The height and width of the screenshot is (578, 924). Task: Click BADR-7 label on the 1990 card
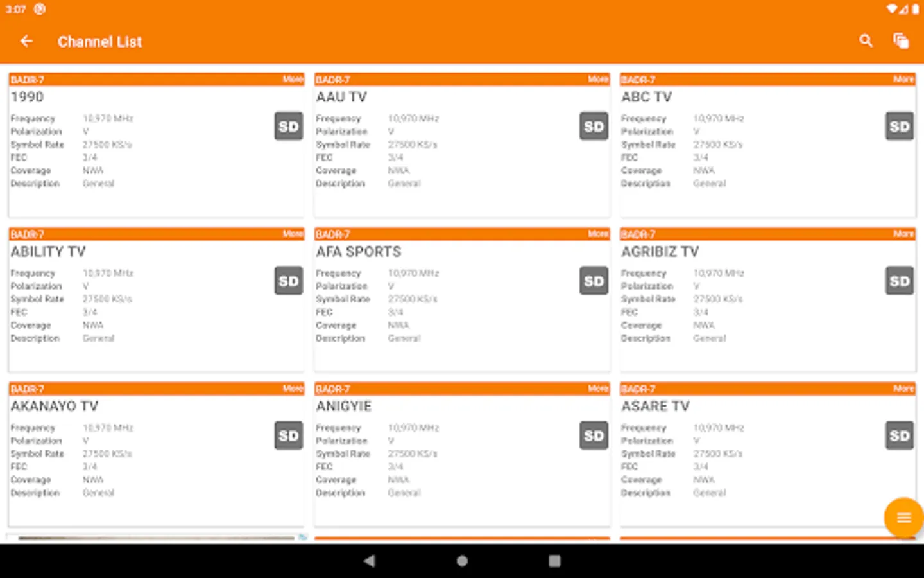pyautogui.click(x=28, y=80)
